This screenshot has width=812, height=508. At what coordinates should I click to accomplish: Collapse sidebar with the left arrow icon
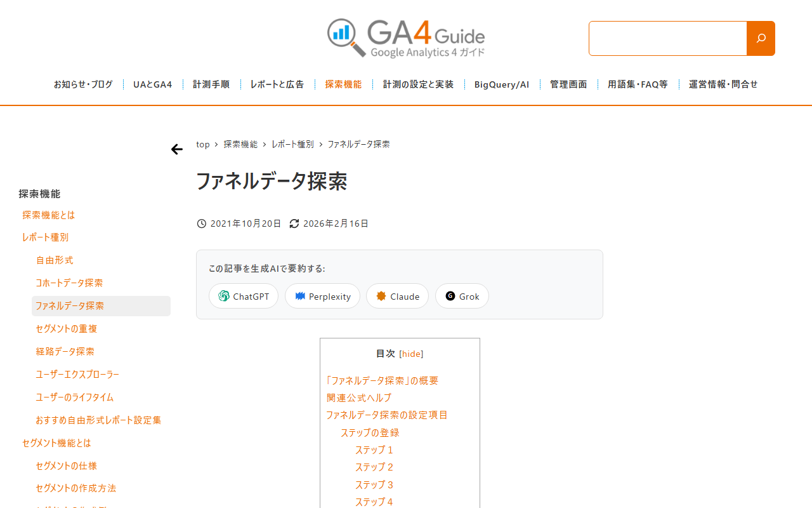[177, 149]
